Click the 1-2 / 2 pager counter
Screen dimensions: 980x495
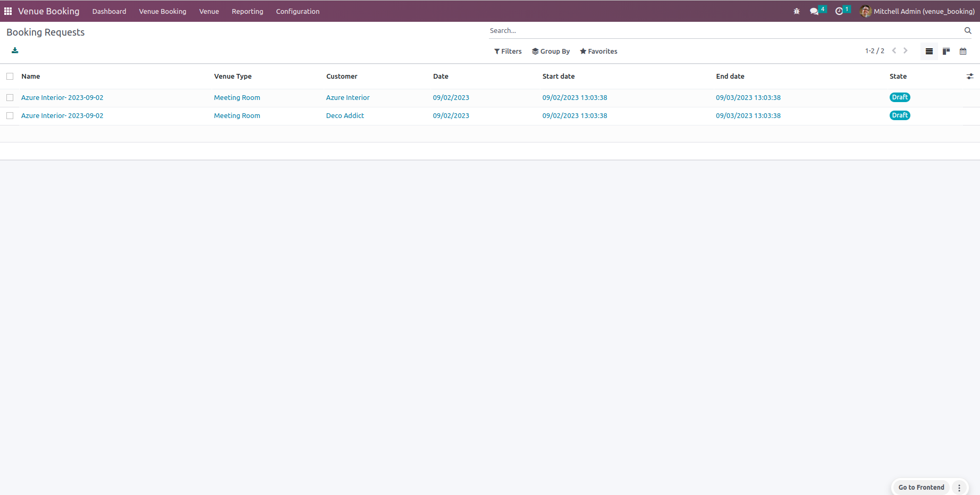point(875,51)
